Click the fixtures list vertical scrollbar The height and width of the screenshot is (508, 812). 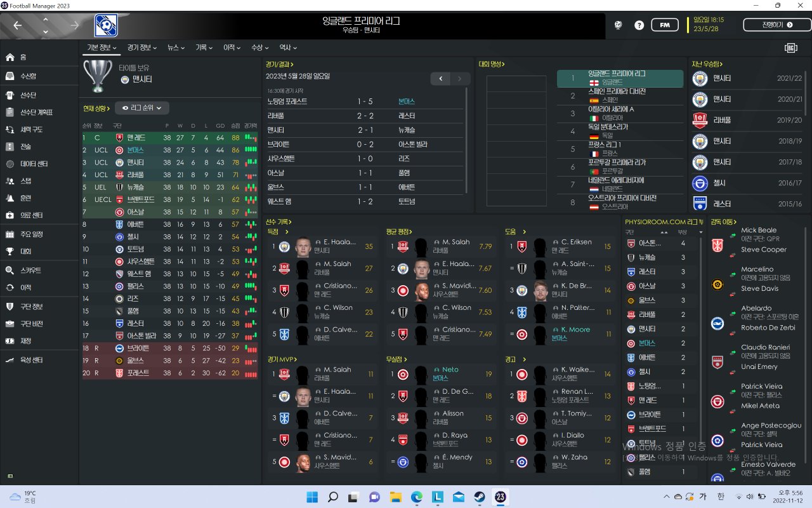pyautogui.click(x=467, y=140)
